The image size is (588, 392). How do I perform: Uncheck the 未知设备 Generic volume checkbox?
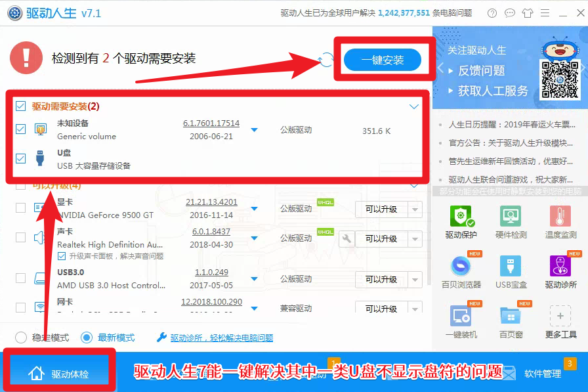(20, 129)
